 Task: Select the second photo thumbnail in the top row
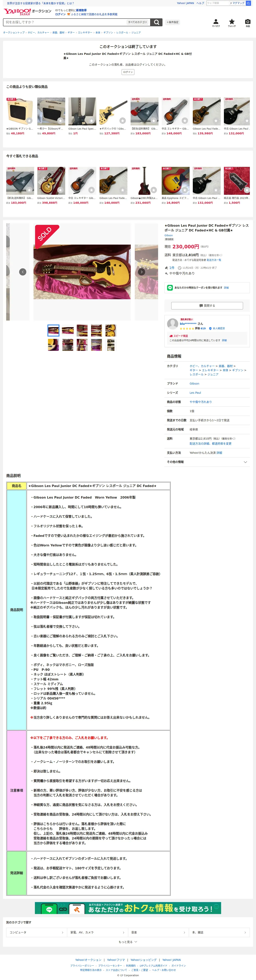tap(68, 330)
